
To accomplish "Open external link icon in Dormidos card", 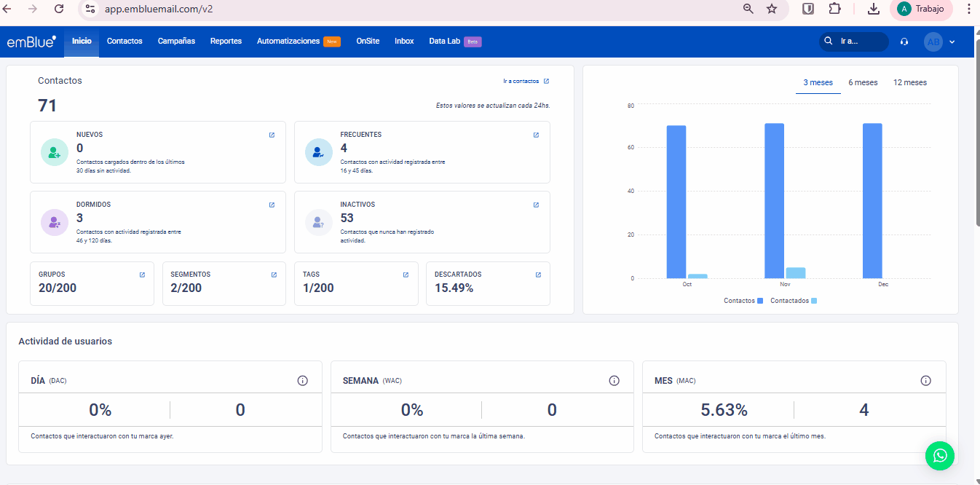I will pyautogui.click(x=272, y=205).
